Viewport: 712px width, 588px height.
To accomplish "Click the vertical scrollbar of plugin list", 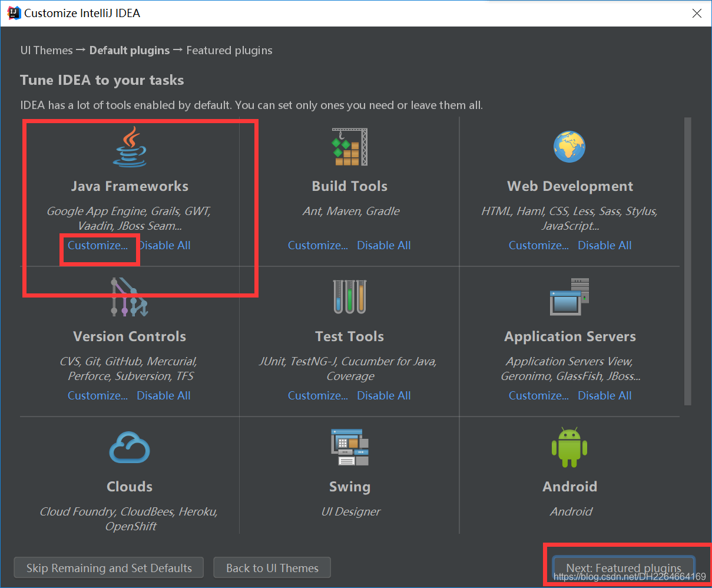I will (x=688, y=261).
